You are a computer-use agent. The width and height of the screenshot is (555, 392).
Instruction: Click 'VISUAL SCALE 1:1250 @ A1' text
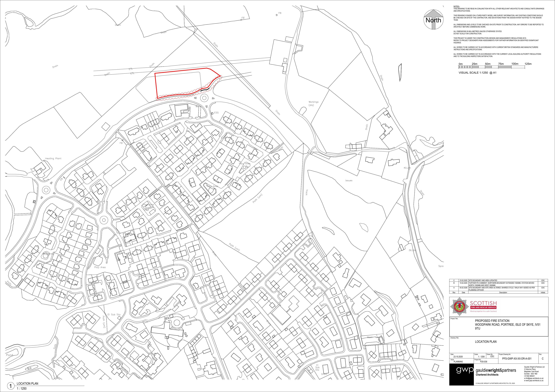(477, 72)
